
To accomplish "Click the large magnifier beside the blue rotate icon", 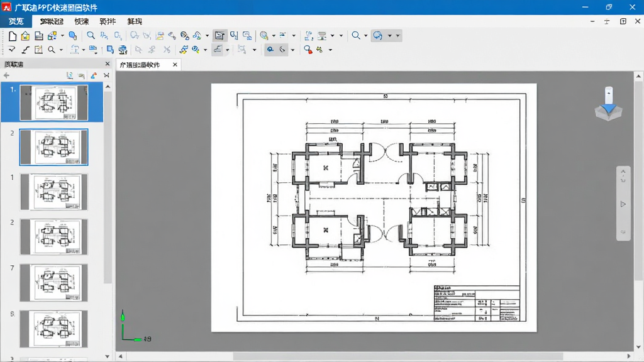I will point(356,36).
